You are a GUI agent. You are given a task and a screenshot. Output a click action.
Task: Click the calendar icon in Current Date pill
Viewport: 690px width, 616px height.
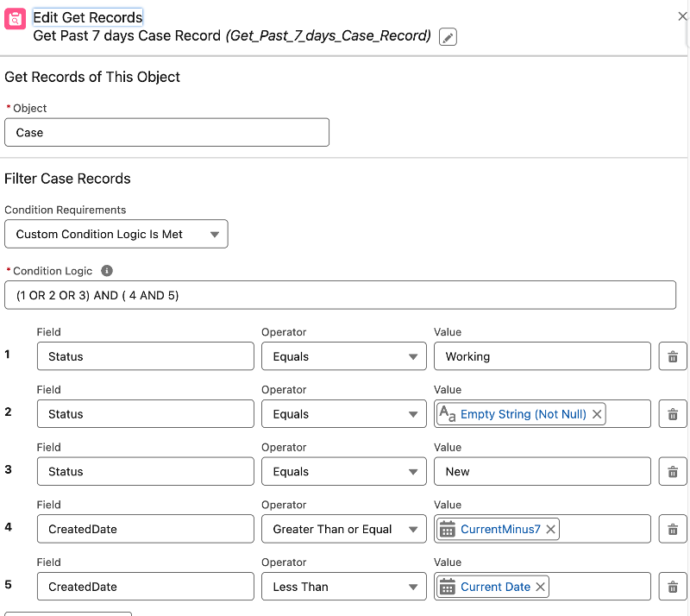click(448, 587)
